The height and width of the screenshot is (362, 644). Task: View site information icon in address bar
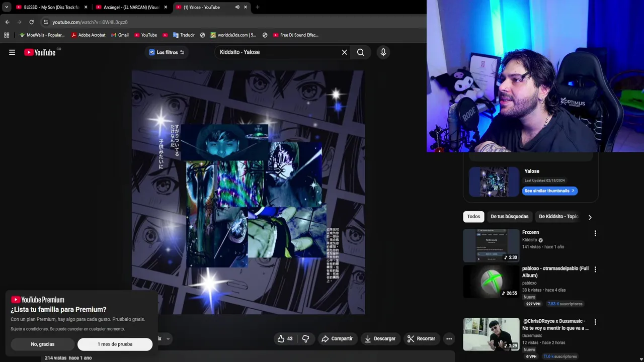[46, 22]
